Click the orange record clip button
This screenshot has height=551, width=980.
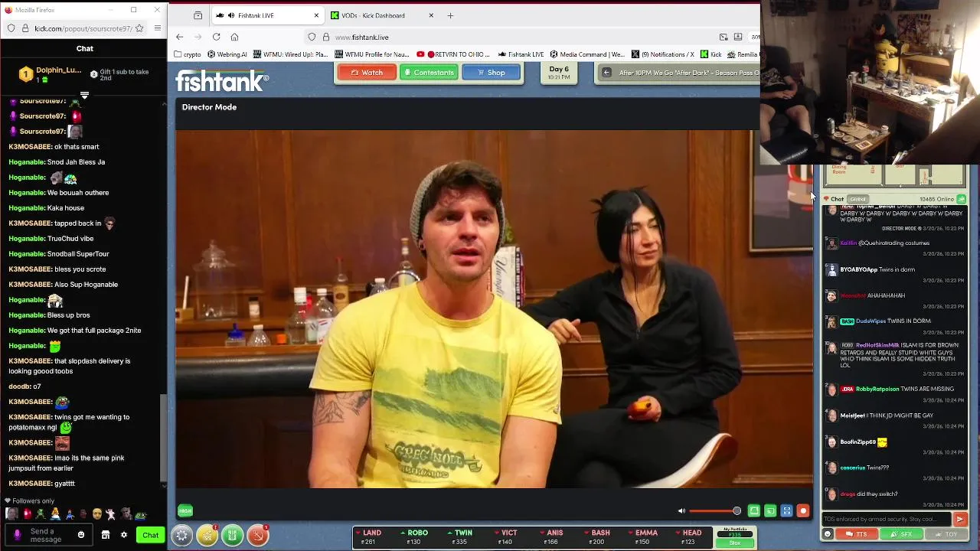coord(802,511)
